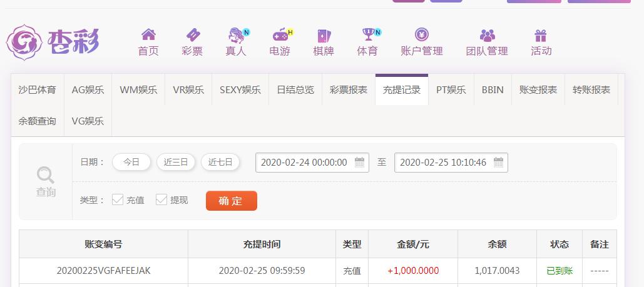Click the 充值 type cell in first row

point(352,271)
